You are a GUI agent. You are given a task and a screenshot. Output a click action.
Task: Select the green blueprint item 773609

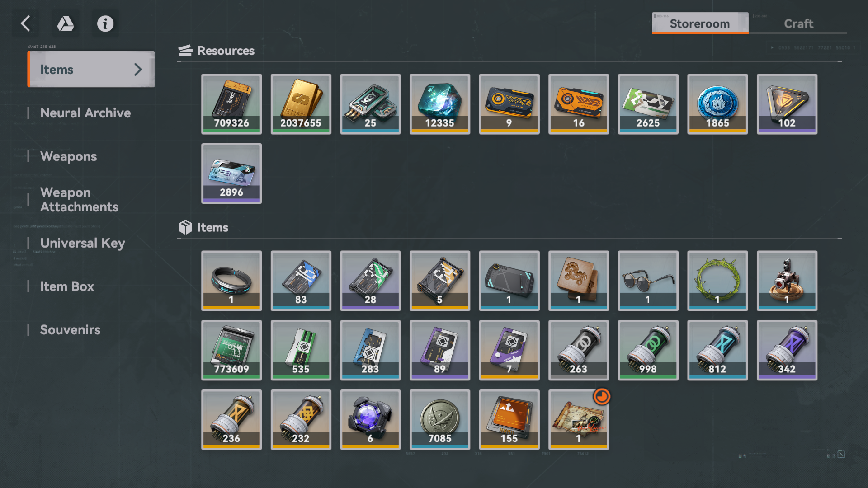[x=231, y=350]
